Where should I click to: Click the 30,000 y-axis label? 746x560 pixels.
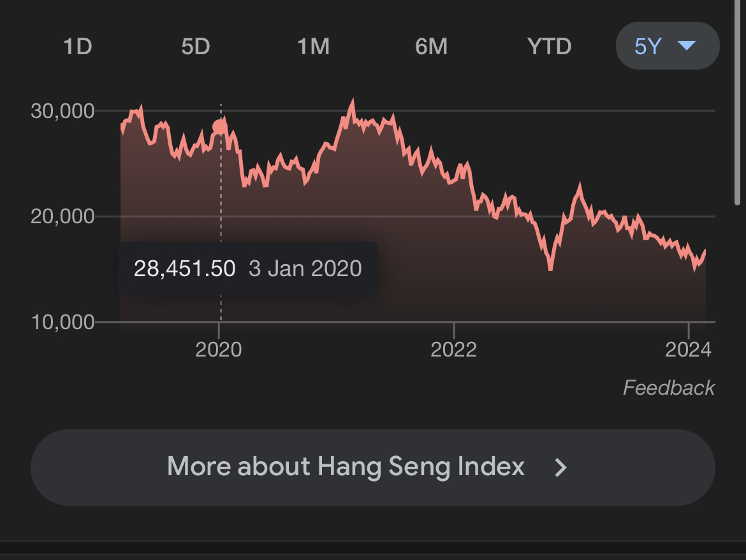62,112
